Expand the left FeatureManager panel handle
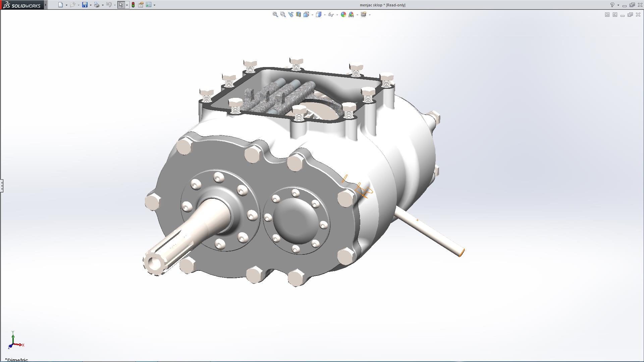The image size is (644, 362). pyautogui.click(x=2, y=185)
